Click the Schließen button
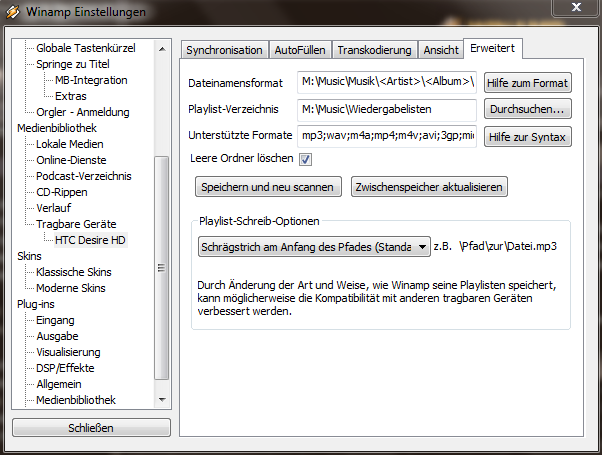This screenshot has width=602, height=455. [x=91, y=427]
